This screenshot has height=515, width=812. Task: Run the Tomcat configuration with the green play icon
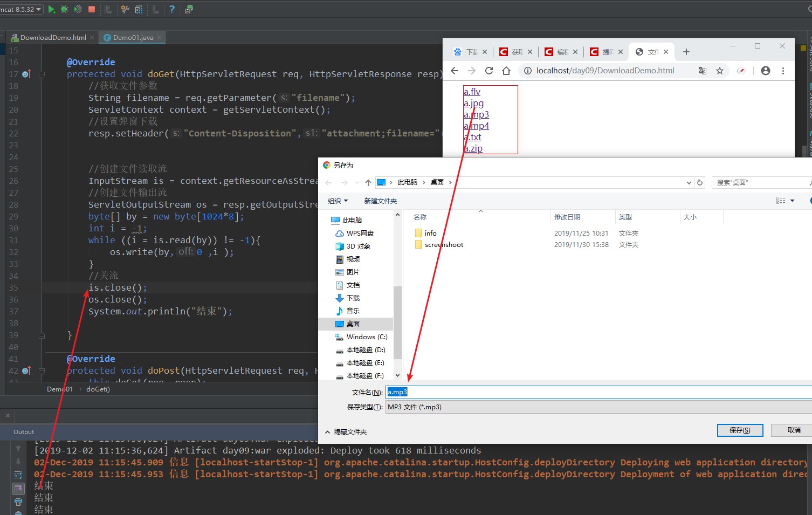(52, 9)
